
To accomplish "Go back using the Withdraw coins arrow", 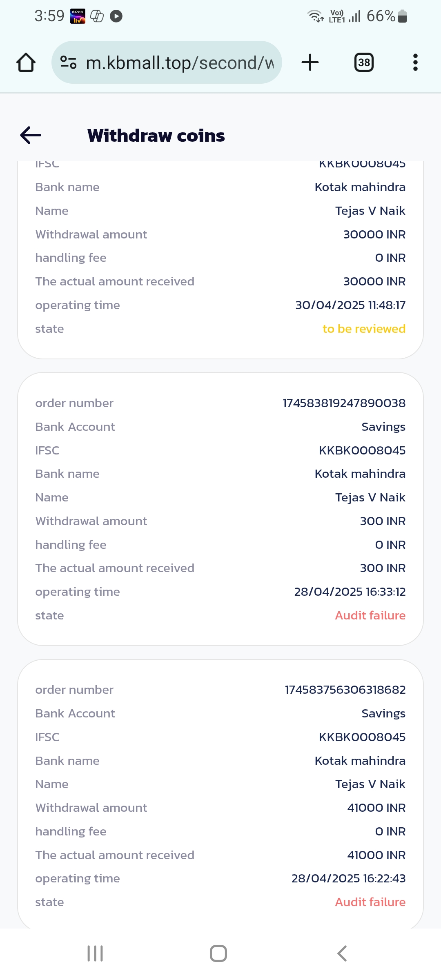I will click(31, 135).
